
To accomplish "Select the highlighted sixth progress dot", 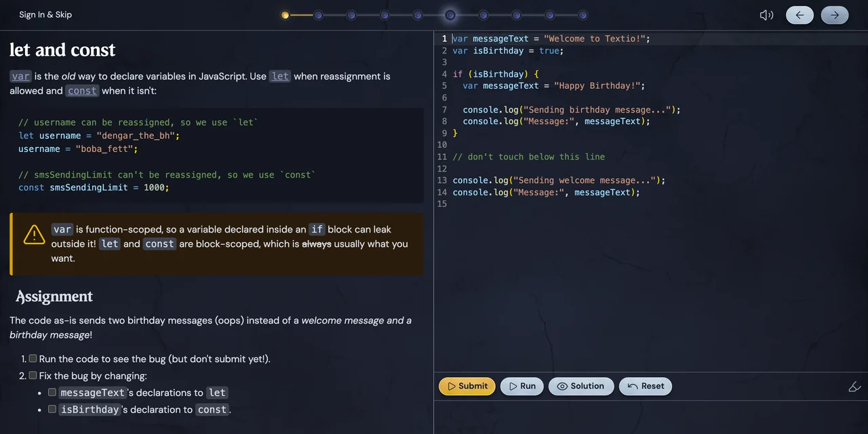I will pos(450,15).
